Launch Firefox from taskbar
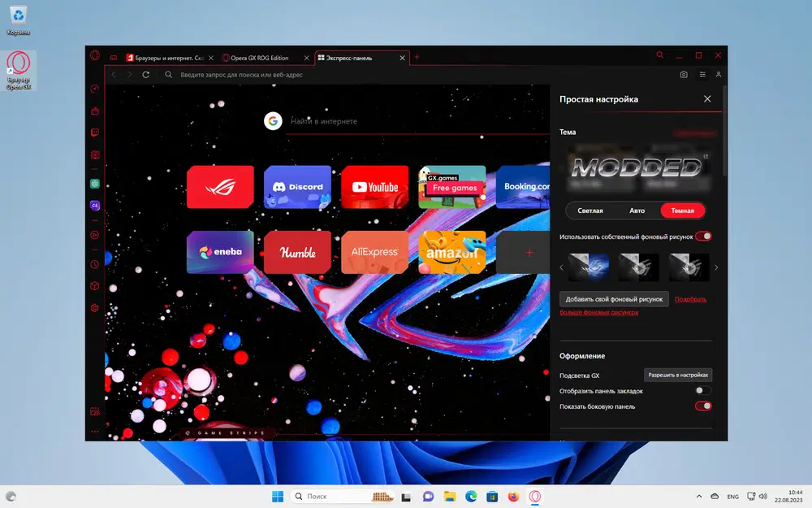 click(513, 497)
